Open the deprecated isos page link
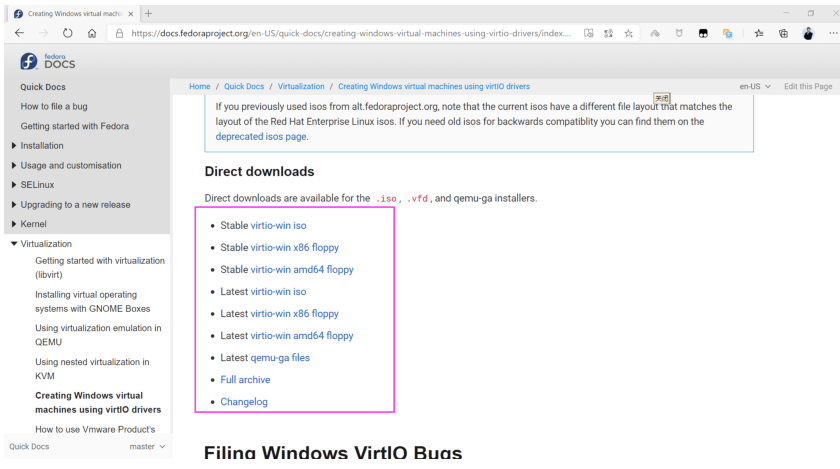Image resolution: width=840 pixels, height=469 pixels. (x=261, y=137)
